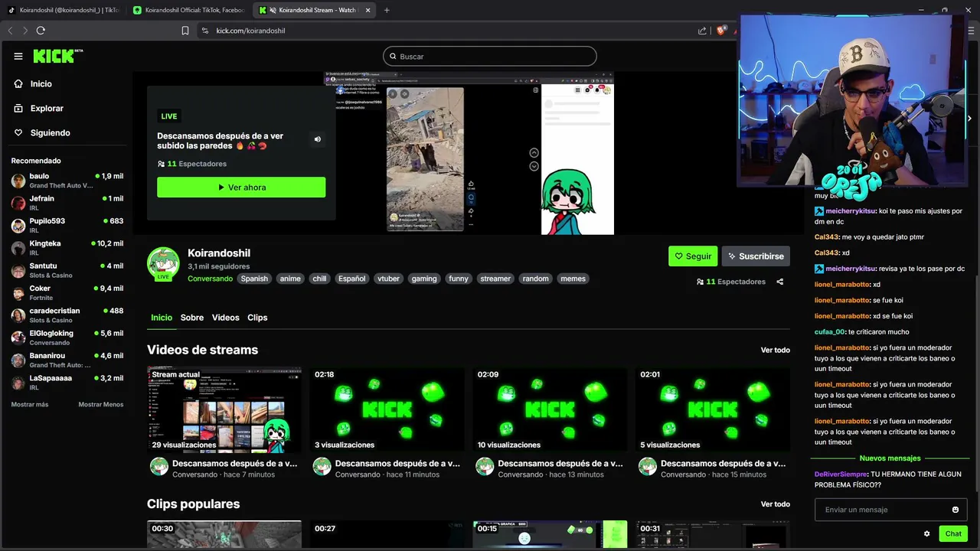
Task: Open LaSapaaaaa recommended channel
Action: pos(67,383)
